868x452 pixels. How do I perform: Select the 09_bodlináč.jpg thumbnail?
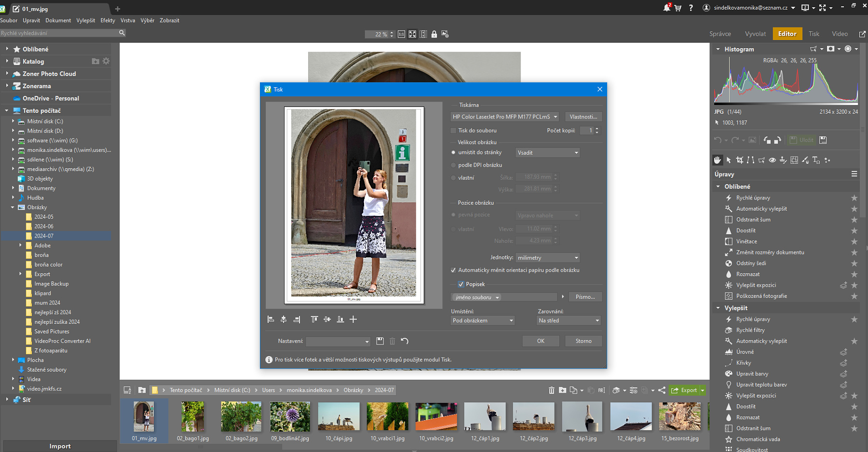tap(290, 417)
